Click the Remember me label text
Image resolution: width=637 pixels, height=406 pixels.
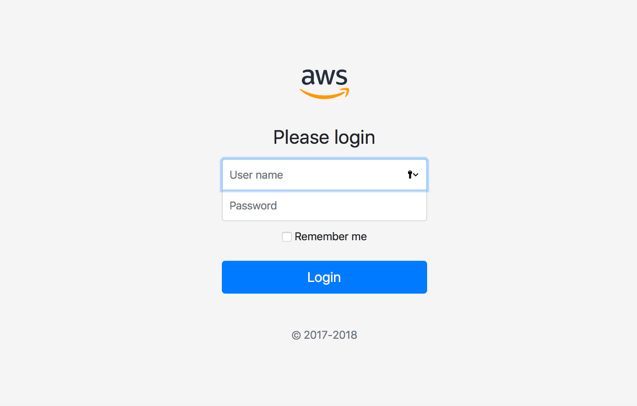click(x=331, y=237)
